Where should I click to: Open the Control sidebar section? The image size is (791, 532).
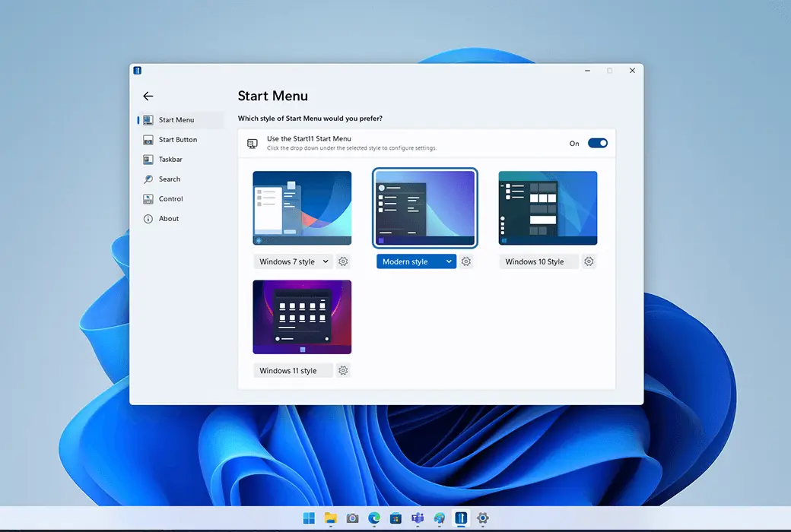coord(180,198)
